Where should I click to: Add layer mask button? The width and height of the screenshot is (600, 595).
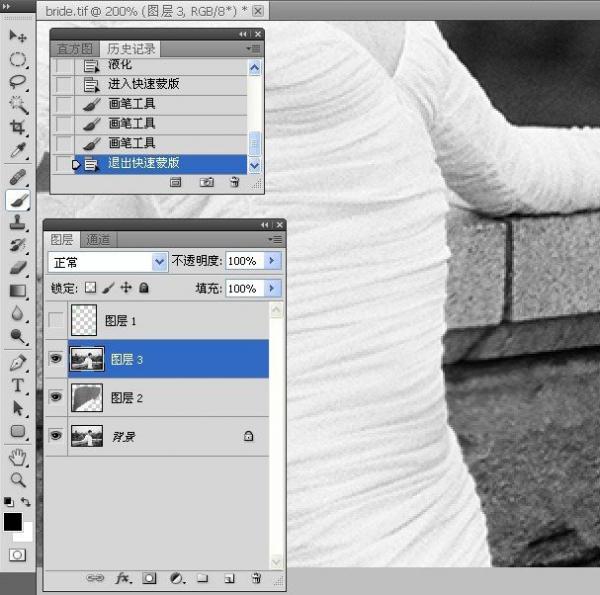click(x=149, y=578)
